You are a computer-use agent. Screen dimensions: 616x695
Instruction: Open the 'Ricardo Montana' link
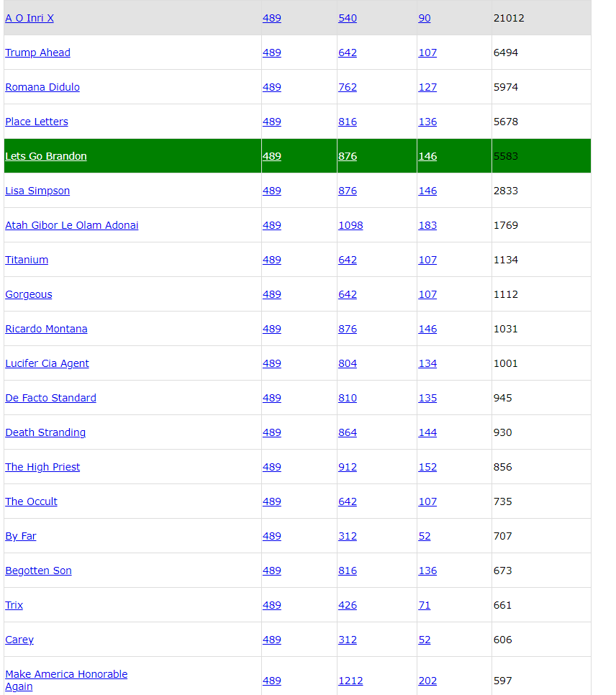pos(47,330)
